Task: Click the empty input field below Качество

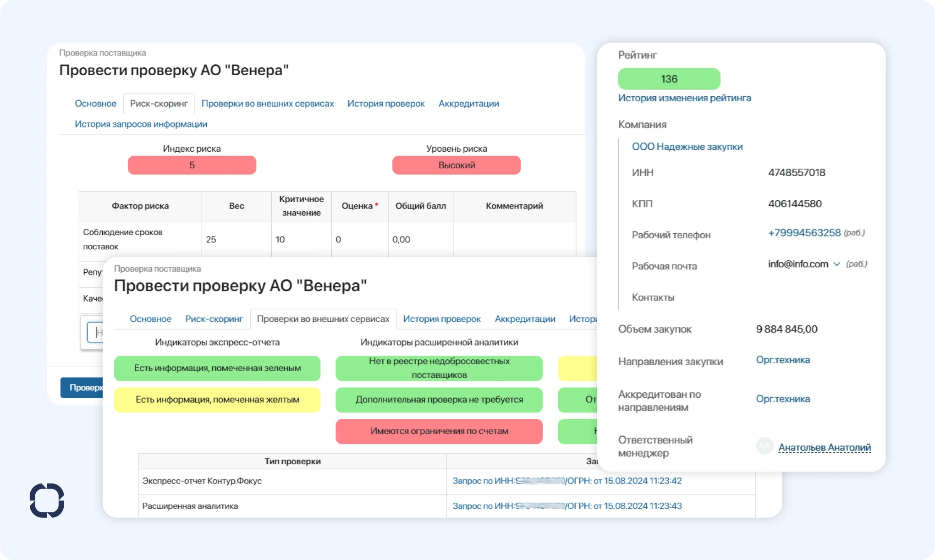Action: (95, 331)
